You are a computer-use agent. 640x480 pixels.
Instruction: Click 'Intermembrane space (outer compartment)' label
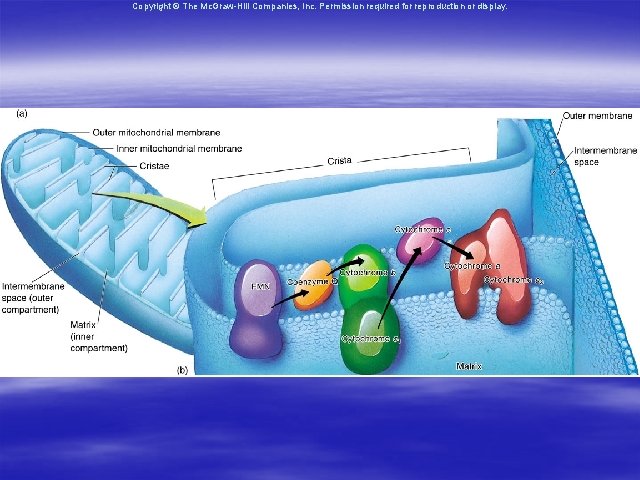coord(33,298)
